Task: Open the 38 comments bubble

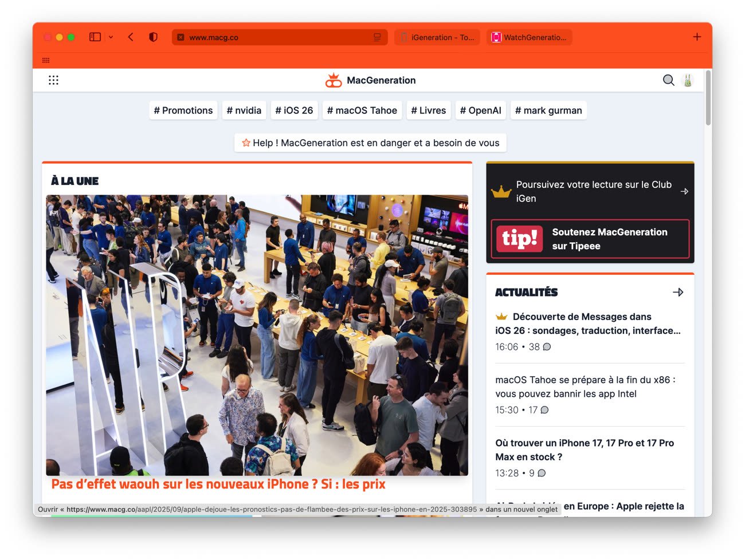Action: click(547, 347)
